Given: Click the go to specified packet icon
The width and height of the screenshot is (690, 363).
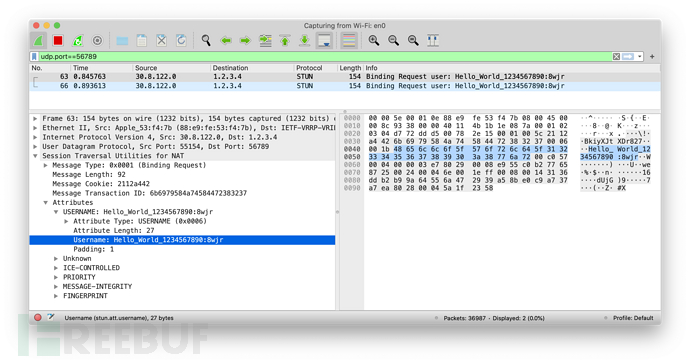Looking at the screenshot, I should [265, 41].
